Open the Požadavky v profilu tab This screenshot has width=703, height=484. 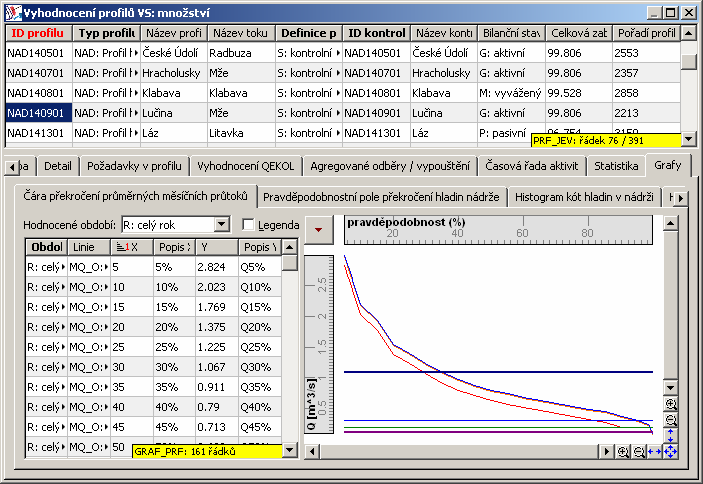pyautogui.click(x=134, y=166)
